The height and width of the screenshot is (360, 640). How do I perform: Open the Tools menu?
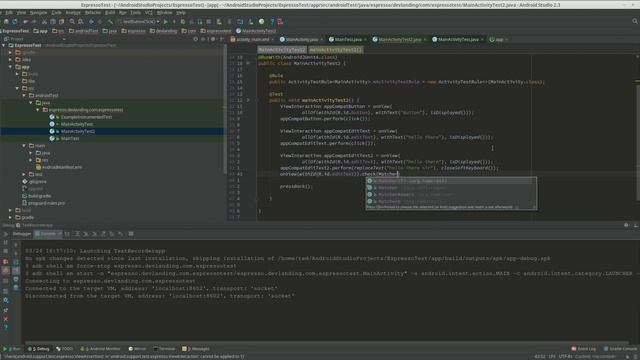pos(136,13)
